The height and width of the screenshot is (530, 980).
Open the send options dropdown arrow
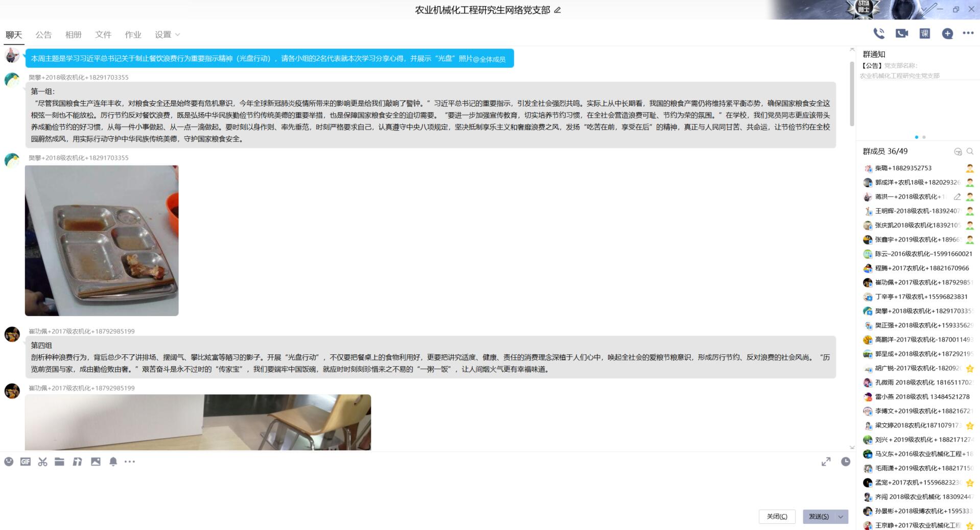(841, 517)
